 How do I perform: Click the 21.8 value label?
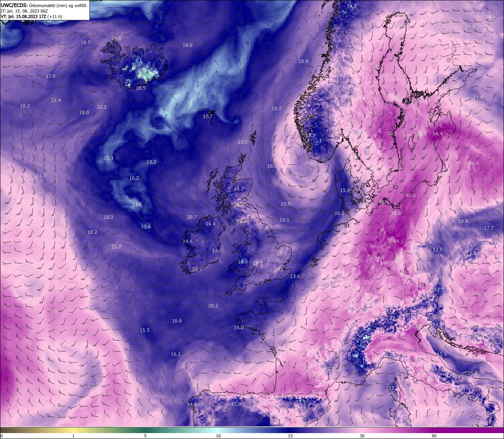point(478,98)
